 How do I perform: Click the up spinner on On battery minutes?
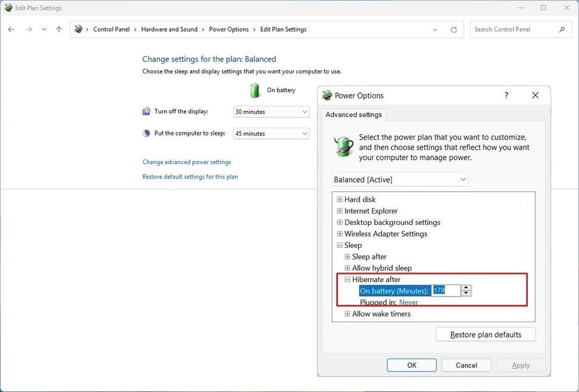[466, 288]
